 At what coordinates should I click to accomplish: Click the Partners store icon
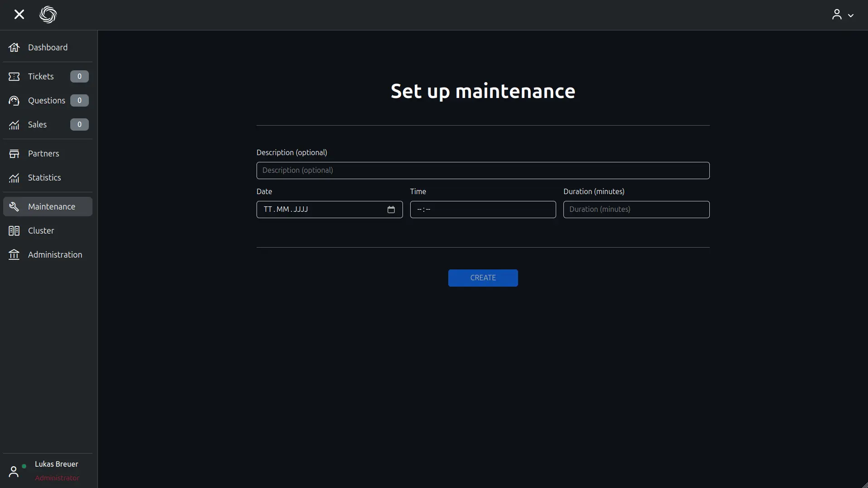tap(14, 154)
